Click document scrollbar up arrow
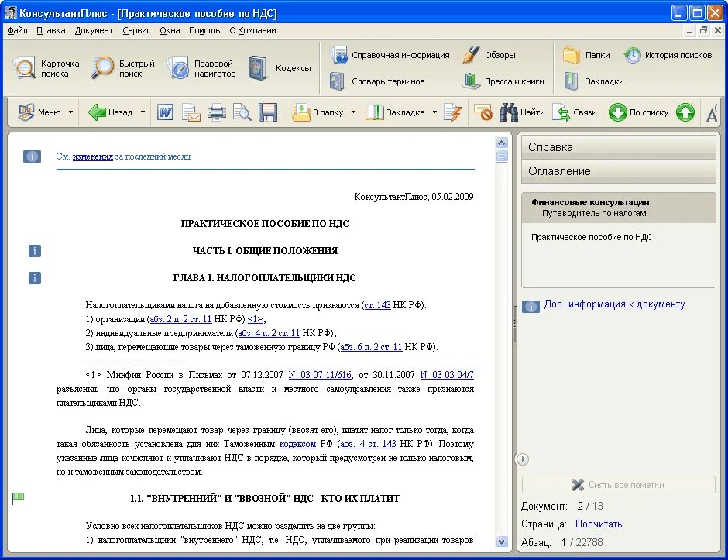Image resolution: width=728 pixels, height=560 pixels. coord(501,142)
